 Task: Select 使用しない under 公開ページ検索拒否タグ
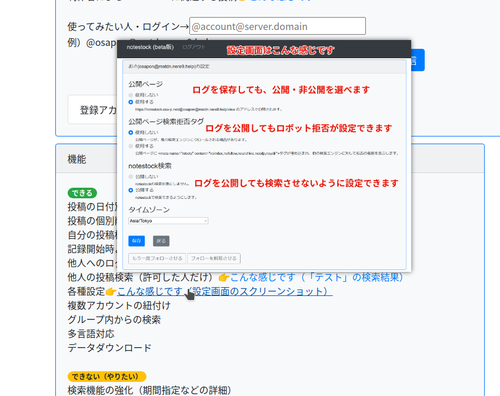coord(131,132)
